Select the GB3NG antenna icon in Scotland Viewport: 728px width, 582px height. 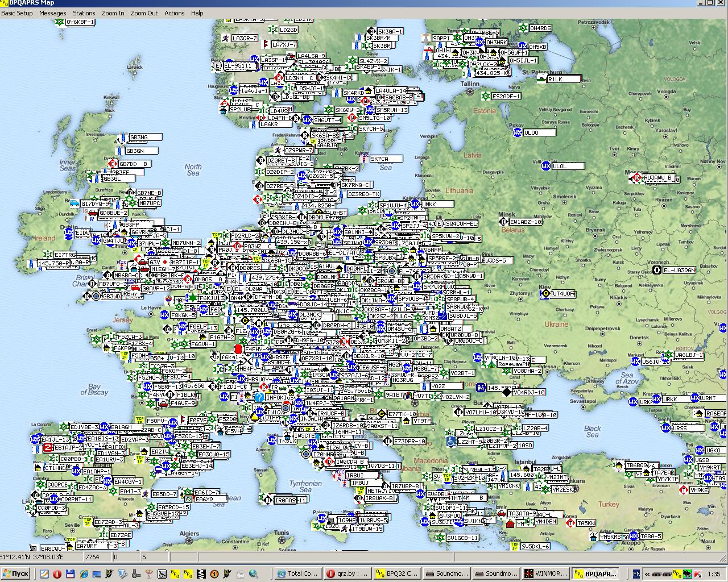click(x=121, y=138)
